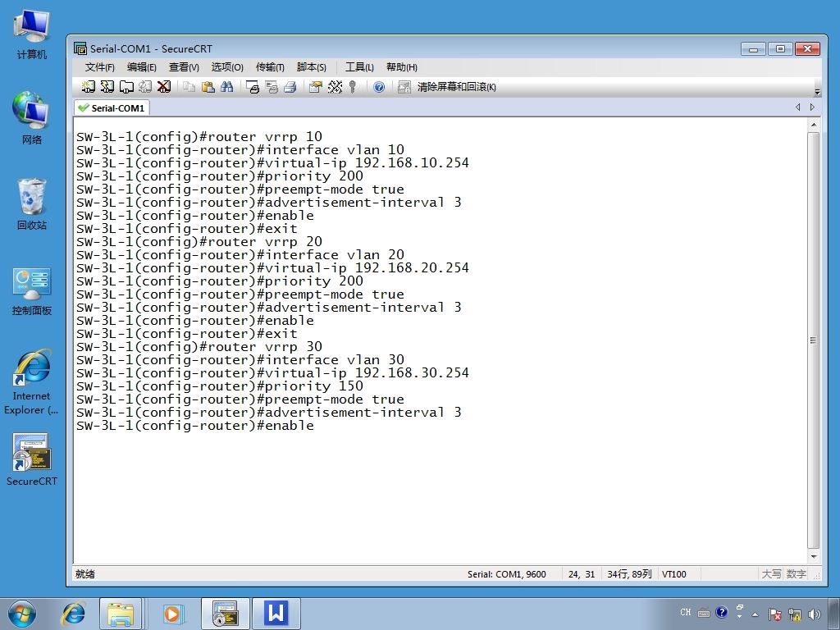Click Internet Explorer on the taskbar
Image resolution: width=840 pixels, height=630 pixels.
pos(75,614)
